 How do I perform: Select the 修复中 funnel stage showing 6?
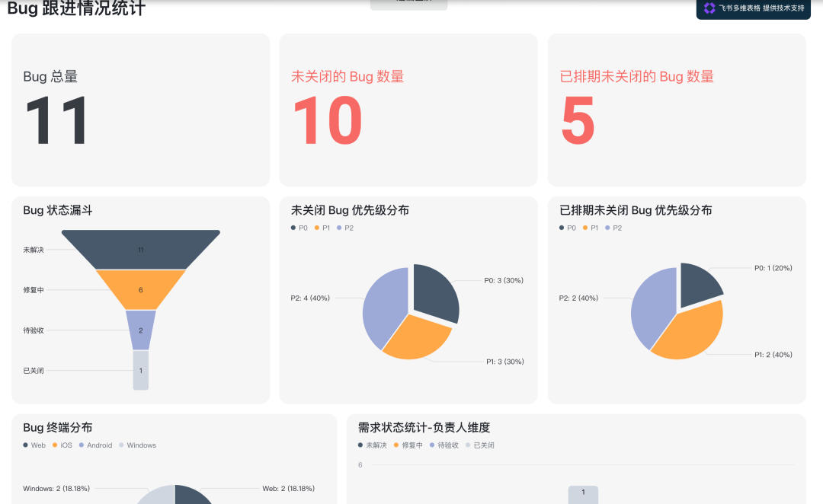tap(140, 289)
